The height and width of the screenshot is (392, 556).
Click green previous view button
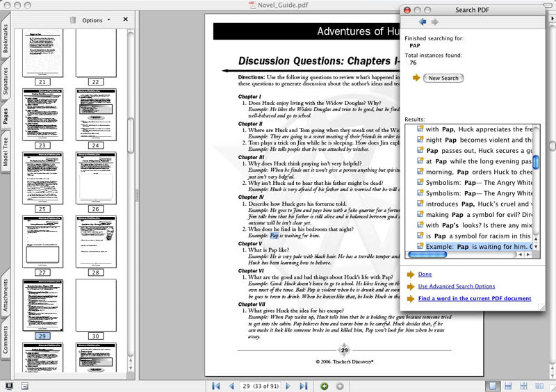click(324, 386)
